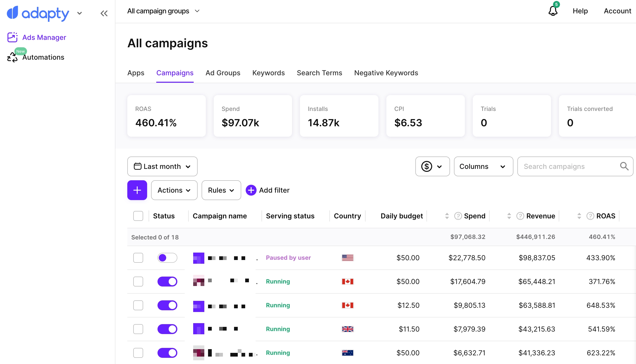This screenshot has width=636, height=364.
Task: Open the Last month date dropdown
Action: (x=162, y=166)
